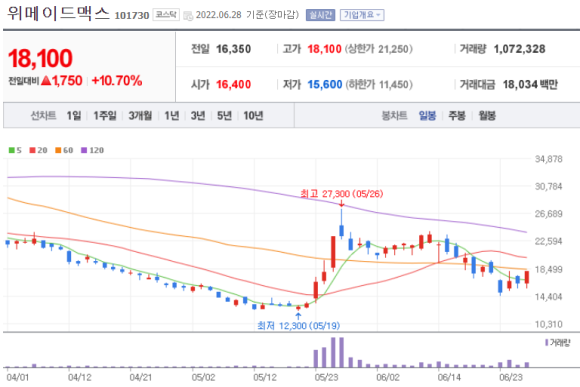The image size is (580, 387).
Task: Click the 거래량 value 1,072,328
Action: click(x=519, y=49)
